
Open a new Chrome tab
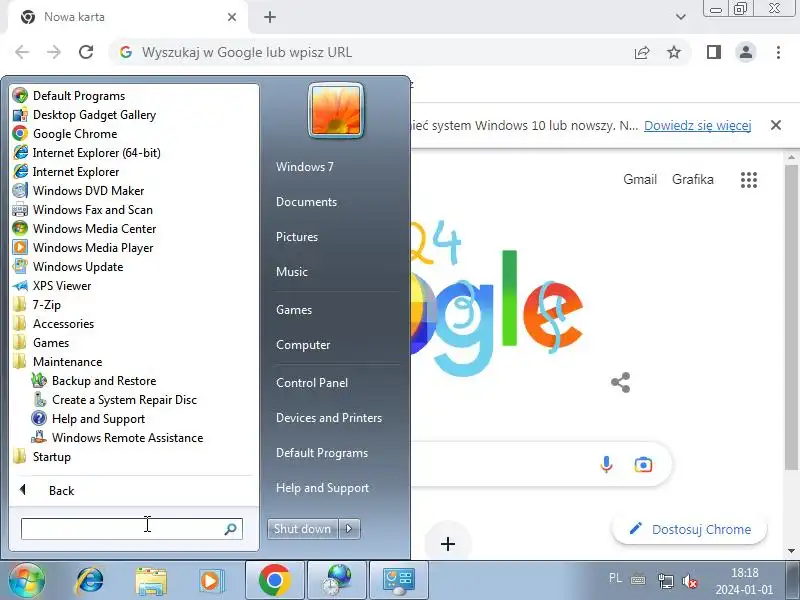tap(270, 17)
